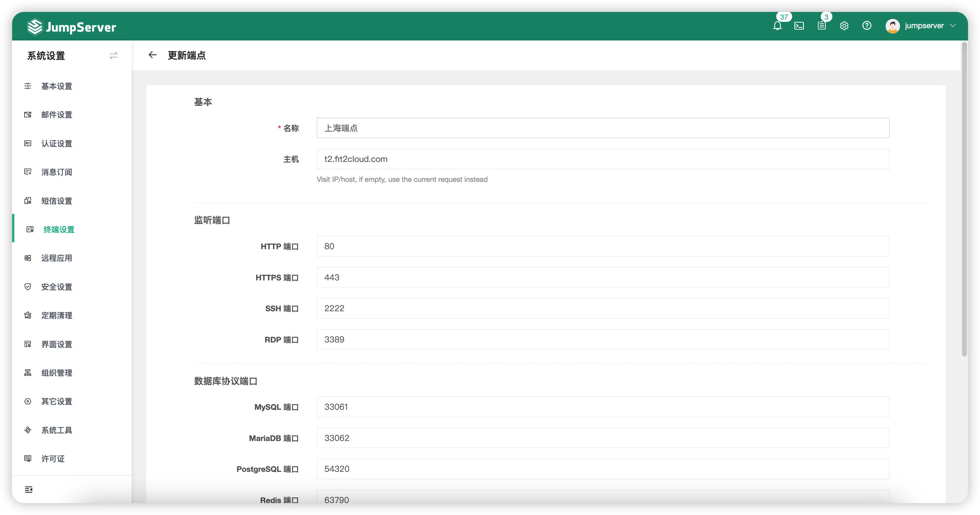Viewport: 980px width, 515px height.
Task: Open 许可证 in the sidebar
Action: pos(52,459)
